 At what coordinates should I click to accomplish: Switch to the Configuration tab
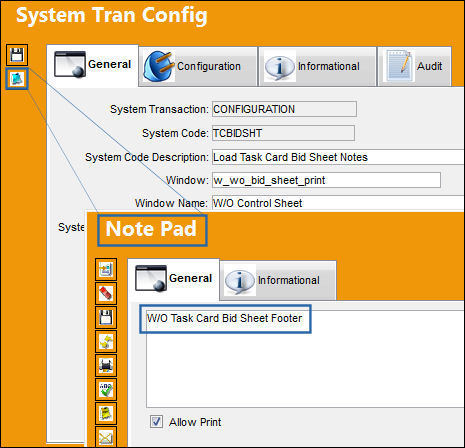[x=198, y=67]
